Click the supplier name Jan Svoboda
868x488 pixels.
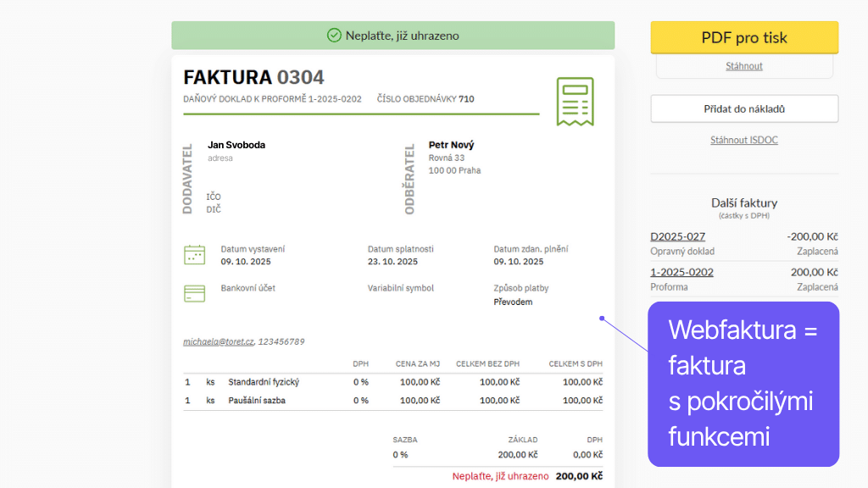(236, 145)
